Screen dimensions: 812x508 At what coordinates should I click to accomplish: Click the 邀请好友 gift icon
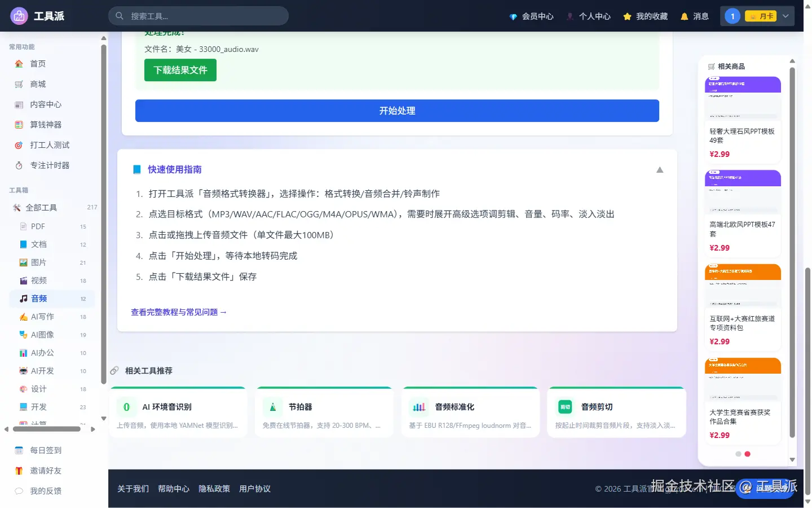[x=19, y=471]
